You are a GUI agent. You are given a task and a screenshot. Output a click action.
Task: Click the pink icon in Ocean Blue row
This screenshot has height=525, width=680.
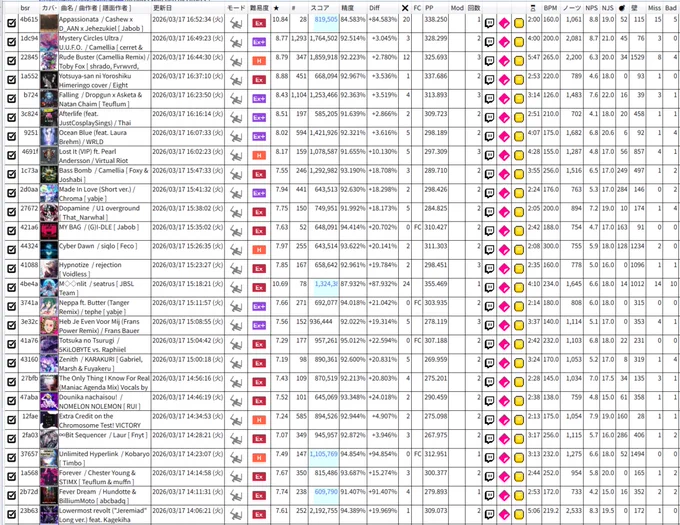(504, 137)
